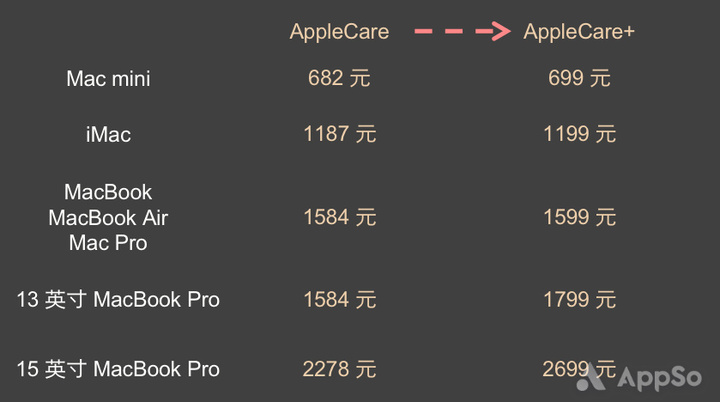Click the 2699 元 price
The height and width of the screenshot is (402, 720).
click(x=579, y=369)
